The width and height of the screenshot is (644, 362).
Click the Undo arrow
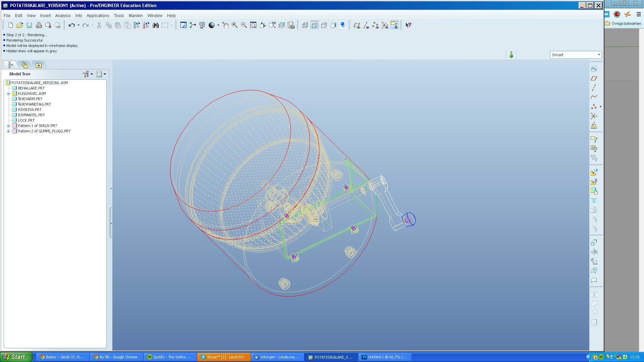pos(71,25)
